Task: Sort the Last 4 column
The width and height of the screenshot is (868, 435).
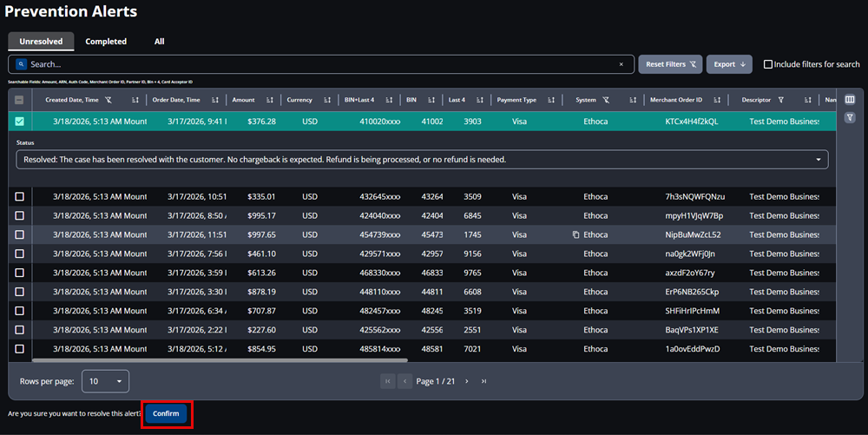Action: pos(479,100)
